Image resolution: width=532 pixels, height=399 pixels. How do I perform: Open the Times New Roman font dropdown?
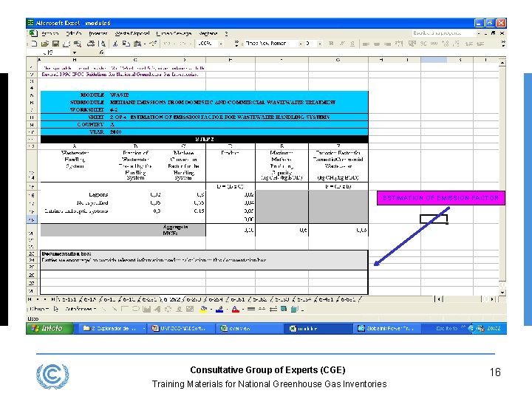300,44
